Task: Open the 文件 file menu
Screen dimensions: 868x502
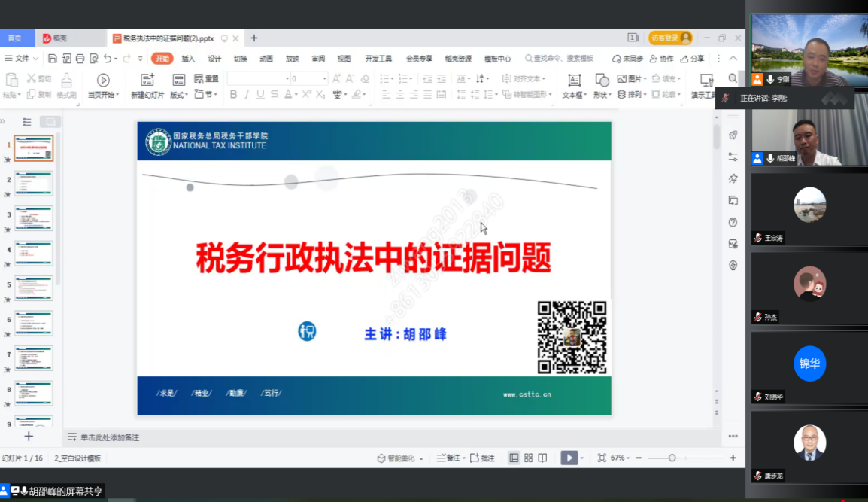Action: [x=21, y=59]
